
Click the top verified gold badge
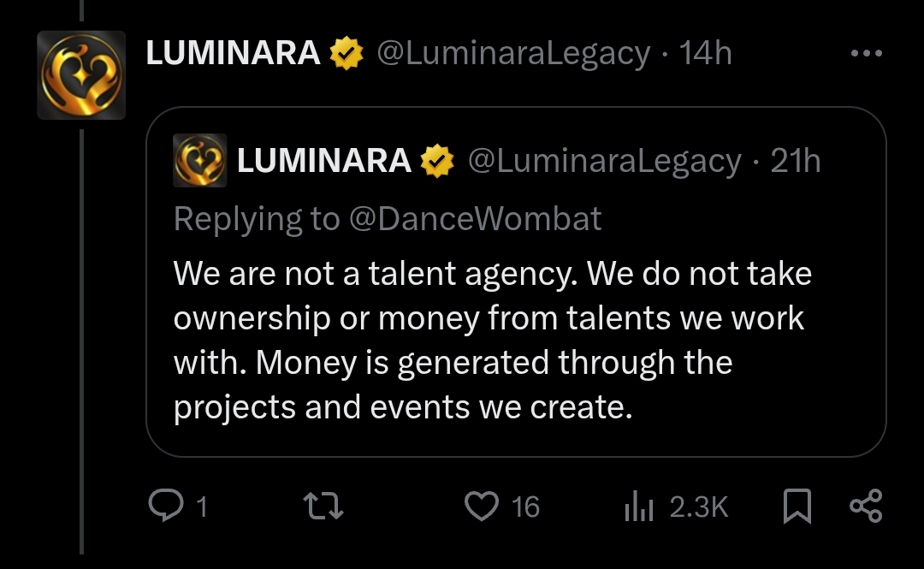pos(346,55)
